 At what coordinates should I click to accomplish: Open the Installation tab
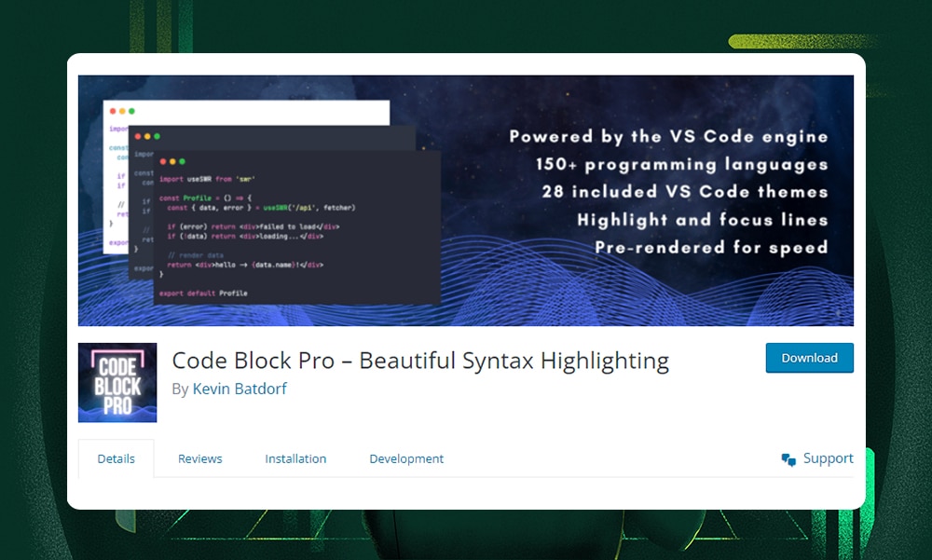(295, 458)
